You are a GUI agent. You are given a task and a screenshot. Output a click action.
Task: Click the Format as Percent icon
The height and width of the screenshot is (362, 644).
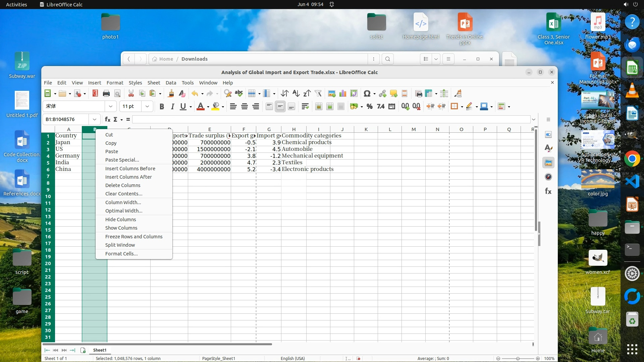pos(369,107)
